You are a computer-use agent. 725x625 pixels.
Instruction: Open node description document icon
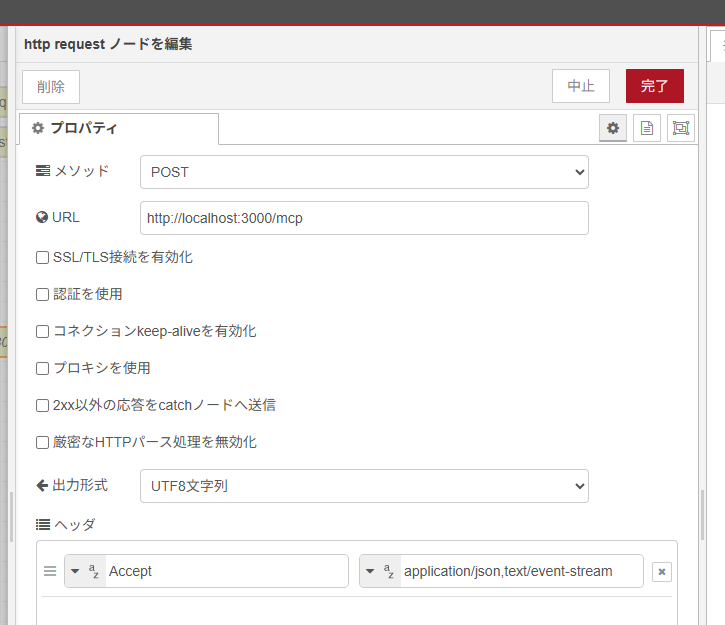coord(647,128)
